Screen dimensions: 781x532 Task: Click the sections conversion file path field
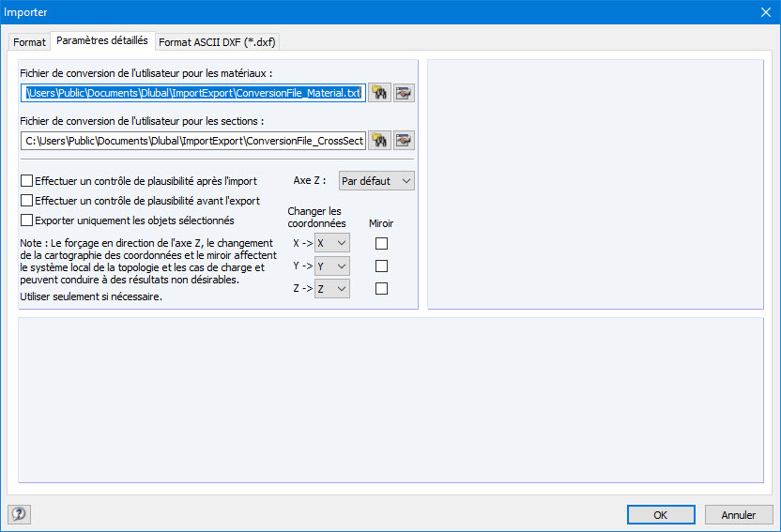click(193, 141)
